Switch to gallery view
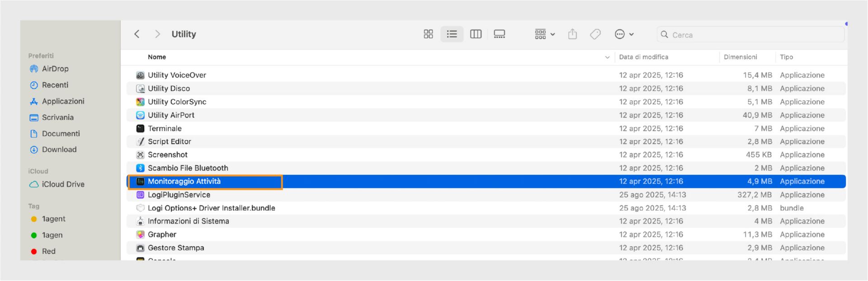868x281 pixels. tap(499, 34)
